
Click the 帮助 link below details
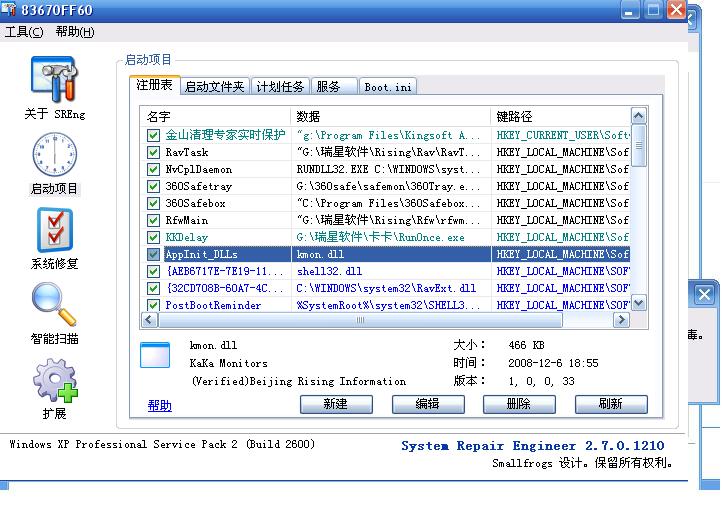click(x=159, y=405)
